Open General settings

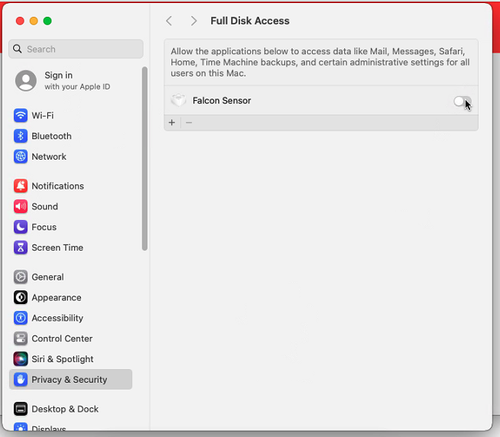pyautogui.click(x=71, y=277)
